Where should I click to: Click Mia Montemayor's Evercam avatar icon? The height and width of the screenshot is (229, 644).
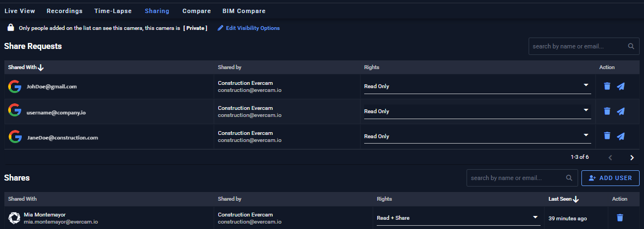coord(14,218)
